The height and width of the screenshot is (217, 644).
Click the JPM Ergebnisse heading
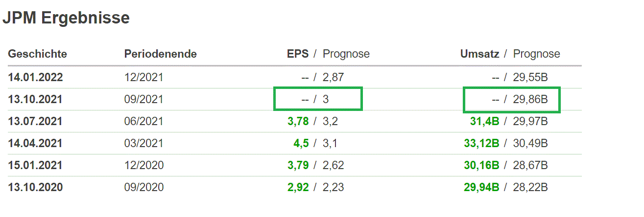(66, 18)
